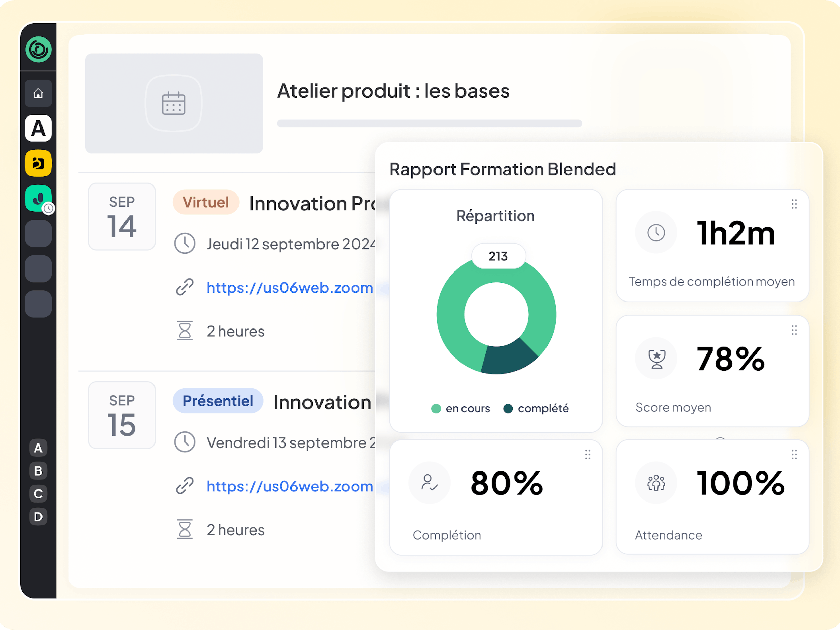Switch to the 'D' workspace in sidebar
Image resolution: width=840 pixels, height=630 pixels.
38,517
